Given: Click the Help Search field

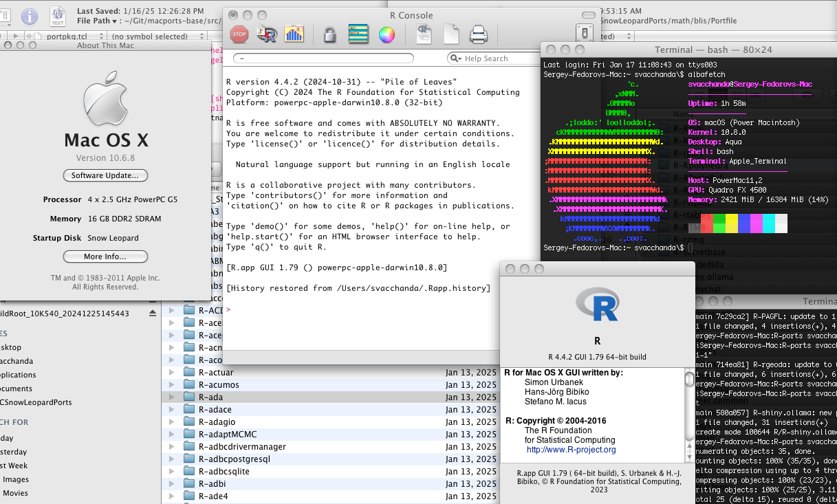Looking at the screenshot, I should click(x=491, y=58).
